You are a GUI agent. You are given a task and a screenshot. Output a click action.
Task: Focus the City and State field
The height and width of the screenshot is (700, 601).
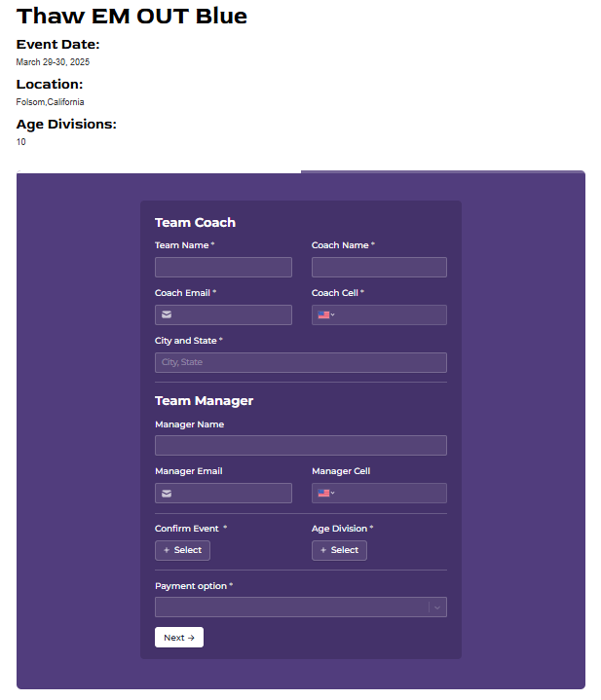click(300, 363)
